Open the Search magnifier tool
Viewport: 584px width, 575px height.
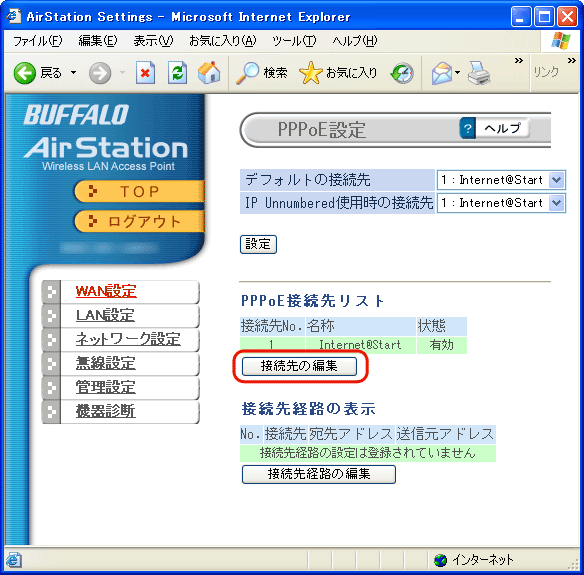[x=248, y=73]
